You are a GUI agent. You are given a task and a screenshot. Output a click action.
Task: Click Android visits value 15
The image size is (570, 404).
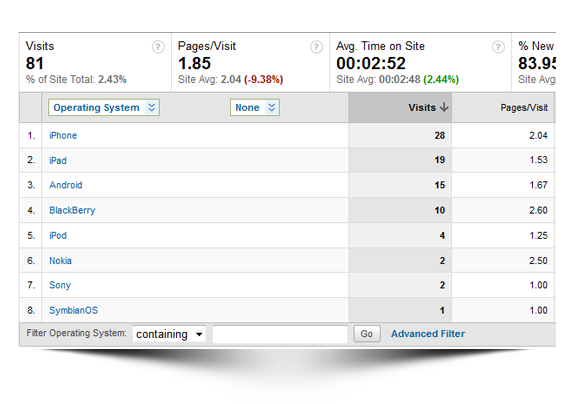click(439, 185)
